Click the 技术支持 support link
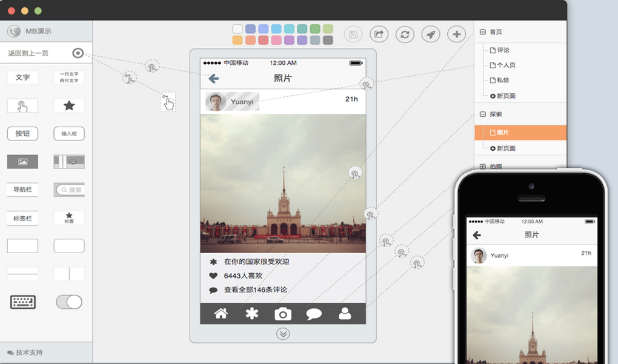 point(25,352)
